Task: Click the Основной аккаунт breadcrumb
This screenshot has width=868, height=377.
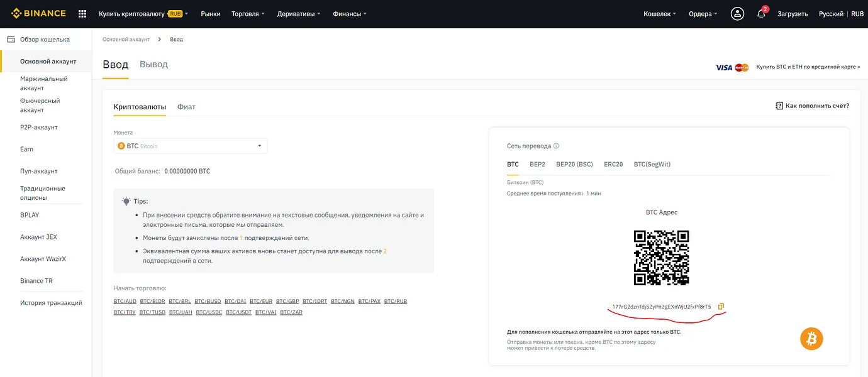Action: 126,39
